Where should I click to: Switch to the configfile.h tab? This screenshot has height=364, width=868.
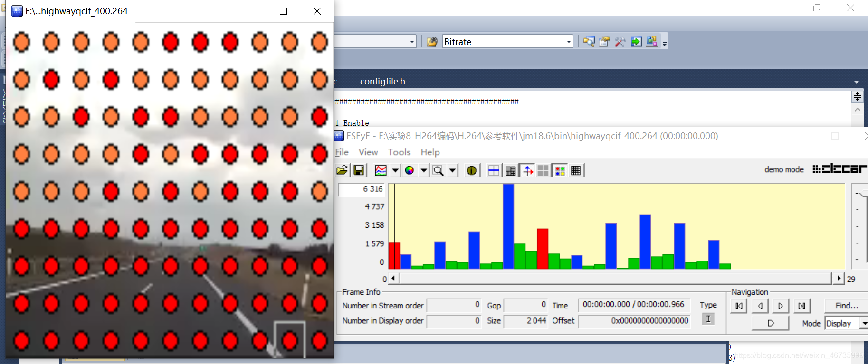(382, 82)
